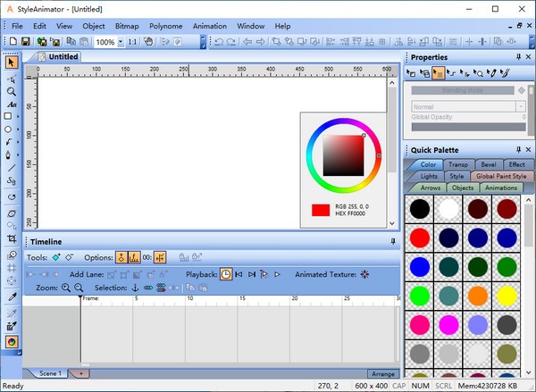Close the Properties panel
This screenshot has width=536, height=392.
[x=529, y=57]
